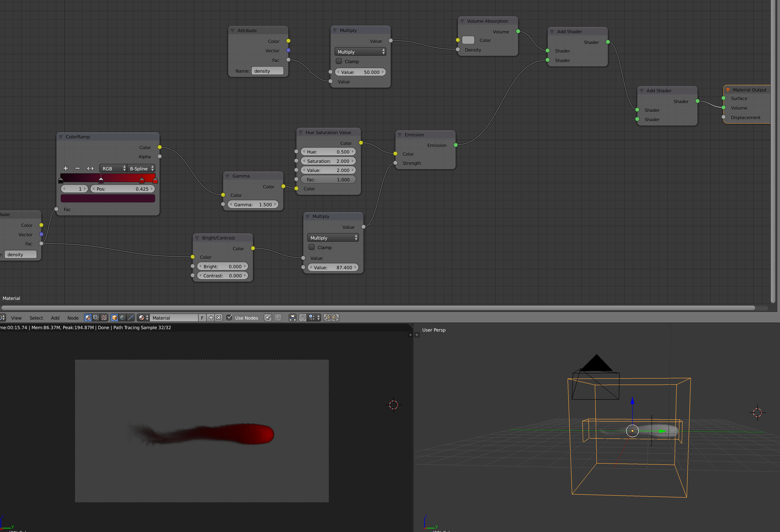Viewport: 780px width, 532px height.
Task: Select object origin circle in 3D view
Action: tap(632, 431)
